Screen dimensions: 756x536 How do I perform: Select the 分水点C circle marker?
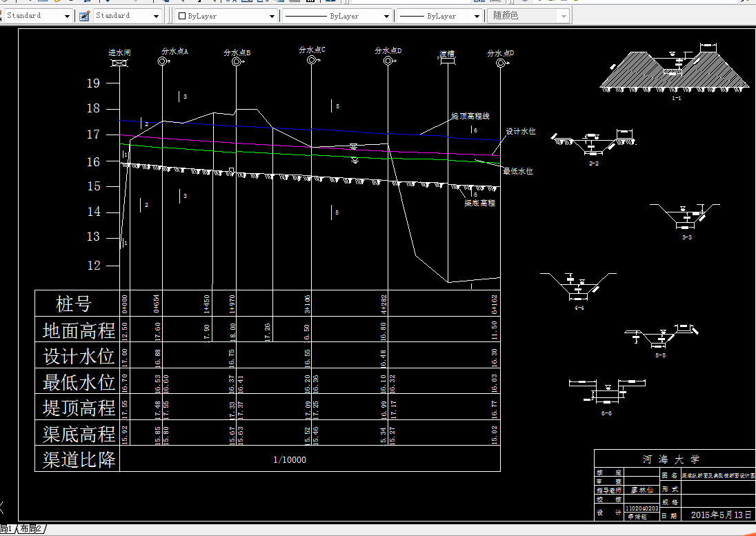coord(312,60)
